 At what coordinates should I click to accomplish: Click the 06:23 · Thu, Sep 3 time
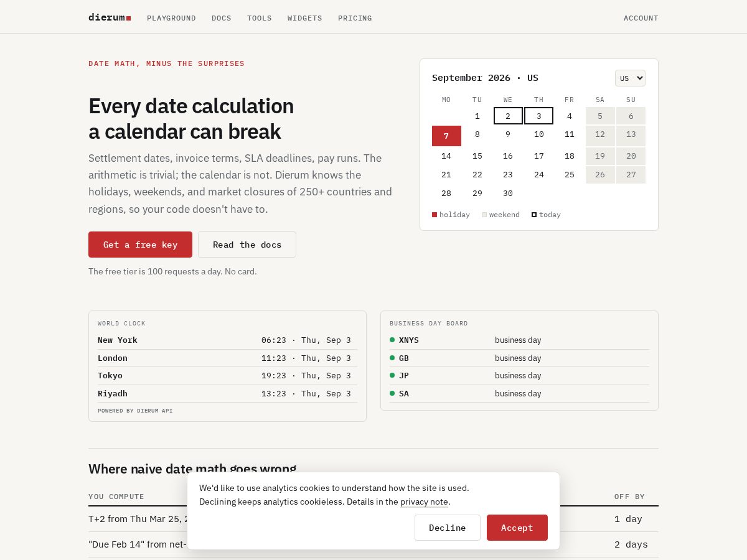(306, 340)
